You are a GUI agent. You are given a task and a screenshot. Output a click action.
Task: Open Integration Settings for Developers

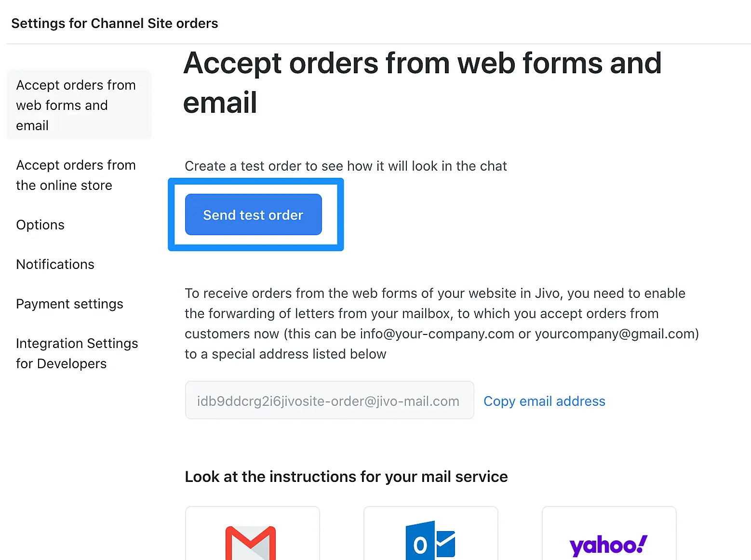point(77,353)
